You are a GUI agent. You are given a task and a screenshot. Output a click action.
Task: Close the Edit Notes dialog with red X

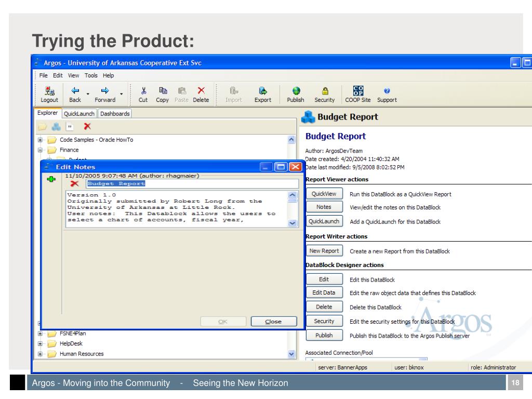pos(296,167)
